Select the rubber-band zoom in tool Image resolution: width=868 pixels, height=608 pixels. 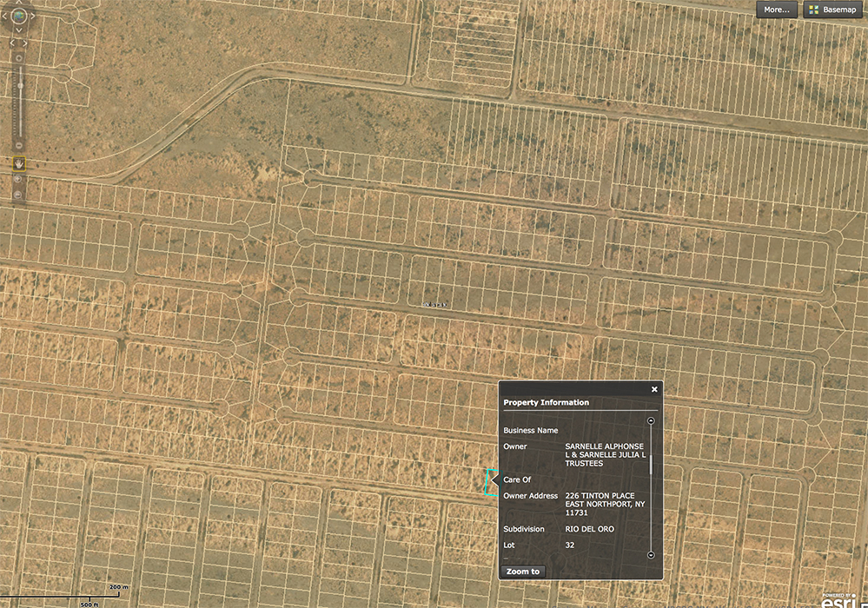[17, 179]
